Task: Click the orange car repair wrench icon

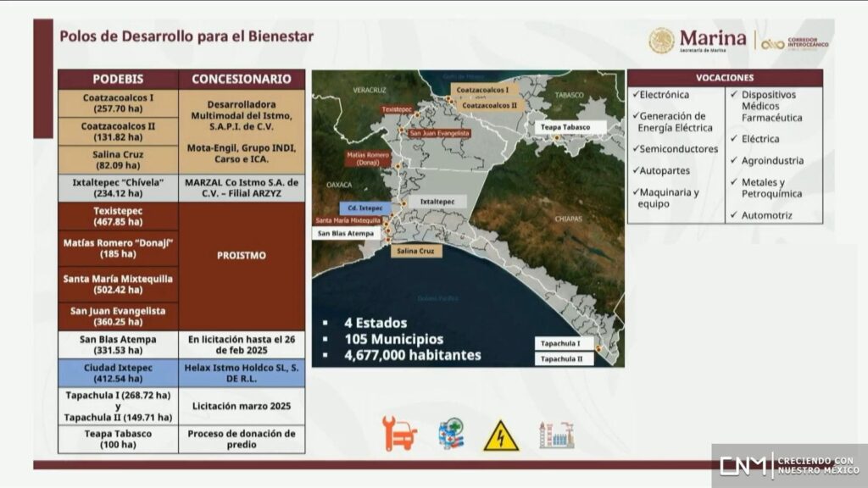Action: (x=399, y=433)
